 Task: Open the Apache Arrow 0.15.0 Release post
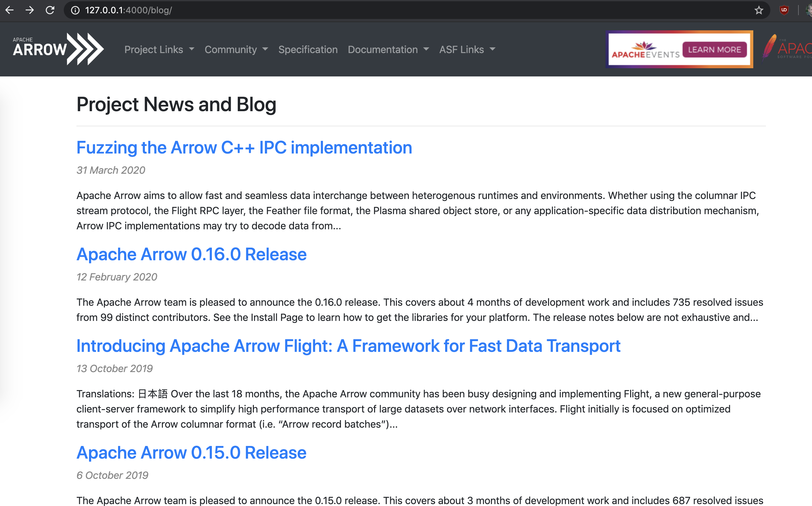pos(191,452)
